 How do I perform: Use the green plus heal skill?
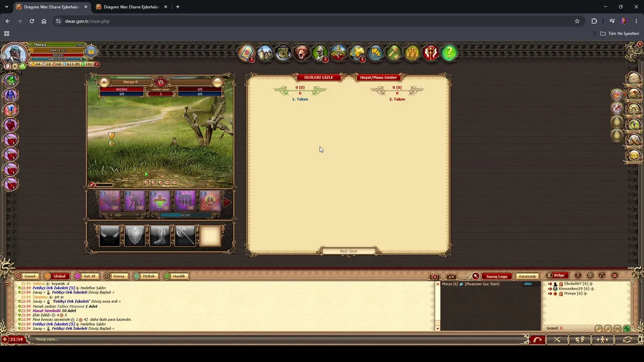tap(160, 202)
